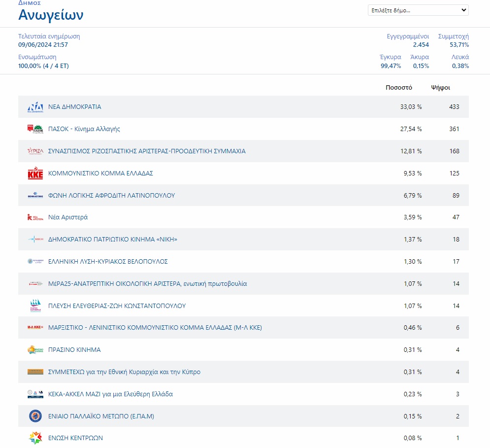Click the Νέα Αριστερά party logo
Image resolution: width=490 pixels, height=448 pixels.
(35, 217)
